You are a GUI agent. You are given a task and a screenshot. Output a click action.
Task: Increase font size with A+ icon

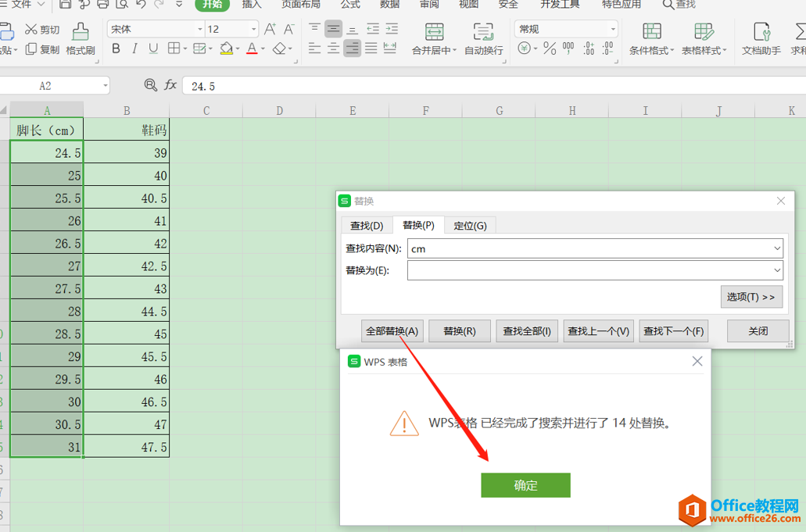(270, 29)
